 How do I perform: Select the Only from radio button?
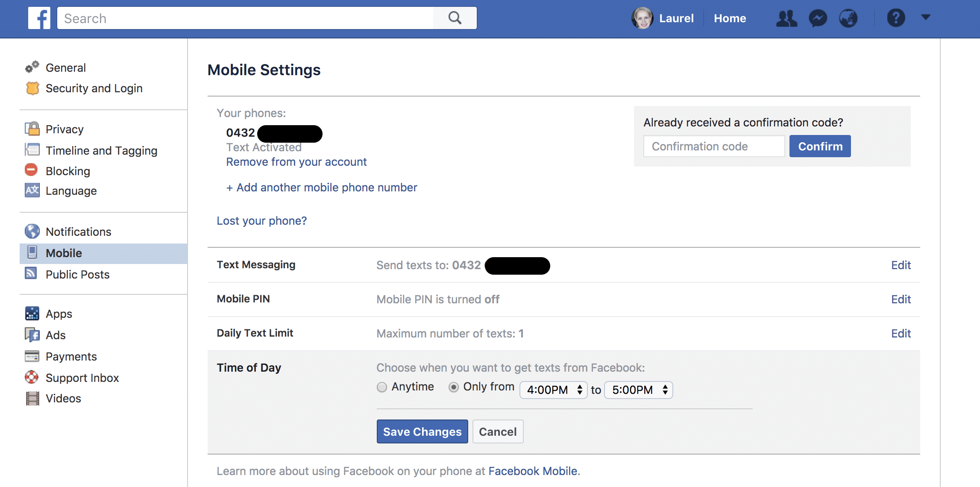tap(454, 387)
